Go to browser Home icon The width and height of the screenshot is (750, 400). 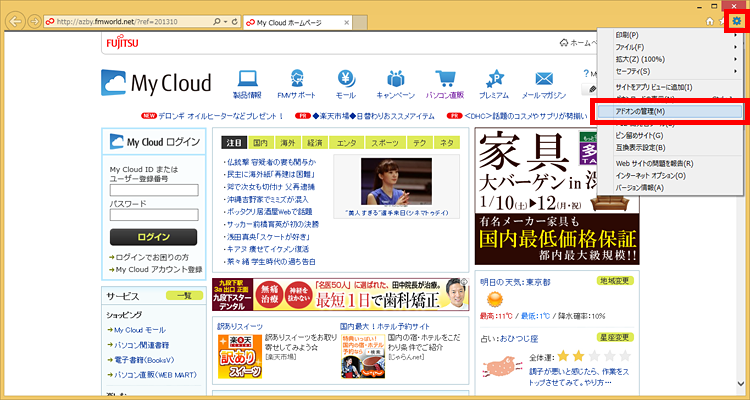710,22
